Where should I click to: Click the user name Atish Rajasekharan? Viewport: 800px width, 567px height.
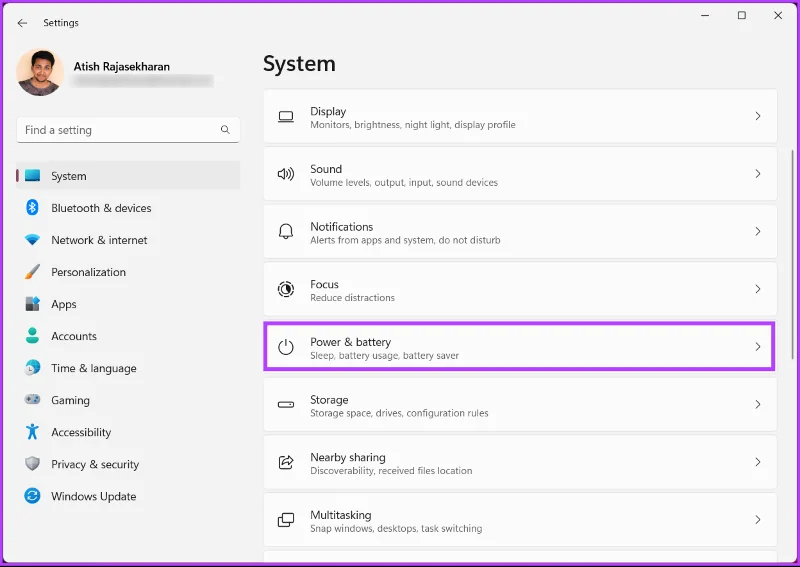[121, 66]
